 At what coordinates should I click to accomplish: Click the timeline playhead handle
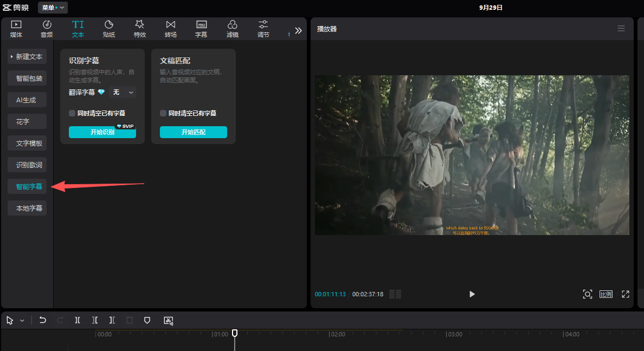click(235, 333)
